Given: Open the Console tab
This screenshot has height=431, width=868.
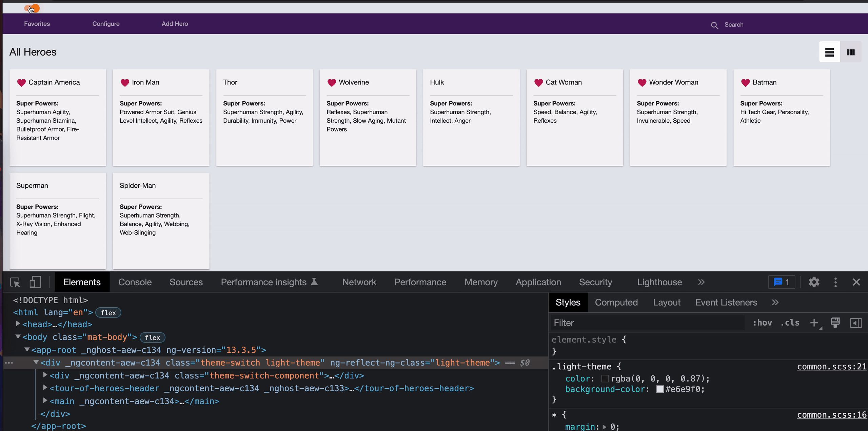Looking at the screenshot, I should (x=135, y=282).
